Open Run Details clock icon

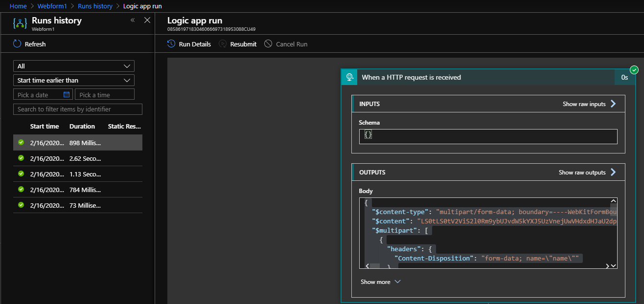(x=171, y=44)
